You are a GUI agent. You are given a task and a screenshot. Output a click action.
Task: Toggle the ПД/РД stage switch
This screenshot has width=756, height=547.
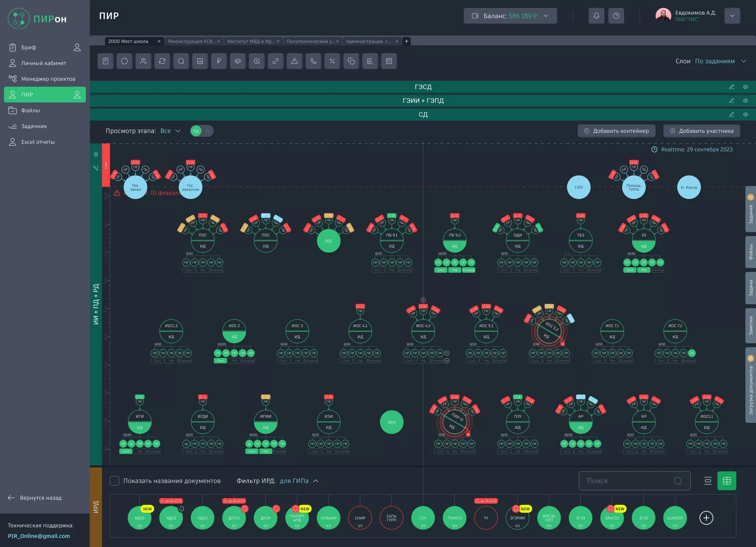[x=202, y=131]
